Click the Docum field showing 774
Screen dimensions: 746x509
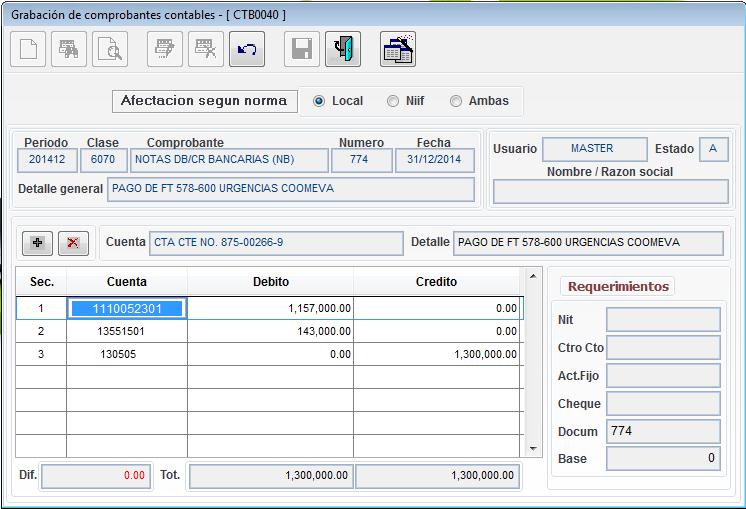click(x=663, y=431)
